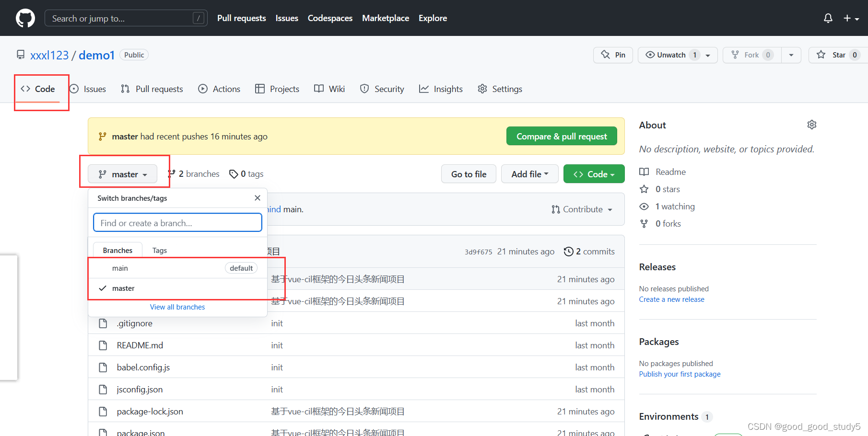Open Marketplace in top navigation

(x=386, y=18)
